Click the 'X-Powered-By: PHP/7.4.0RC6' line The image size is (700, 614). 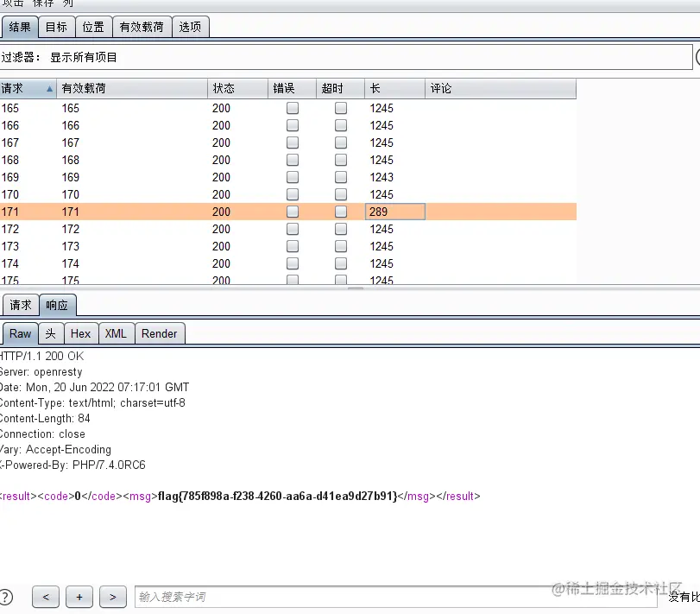73,465
